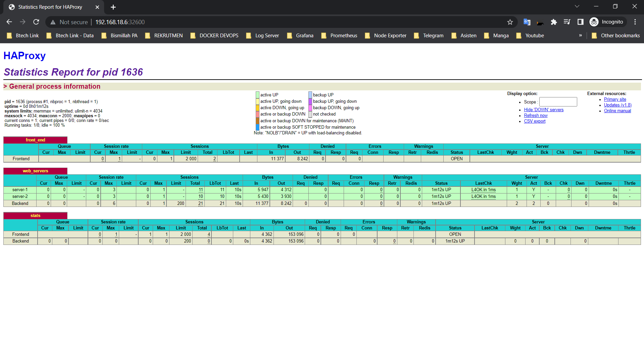Screen dimensions: 644x345
Task: Click the Refresh now link
Action: point(536,116)
